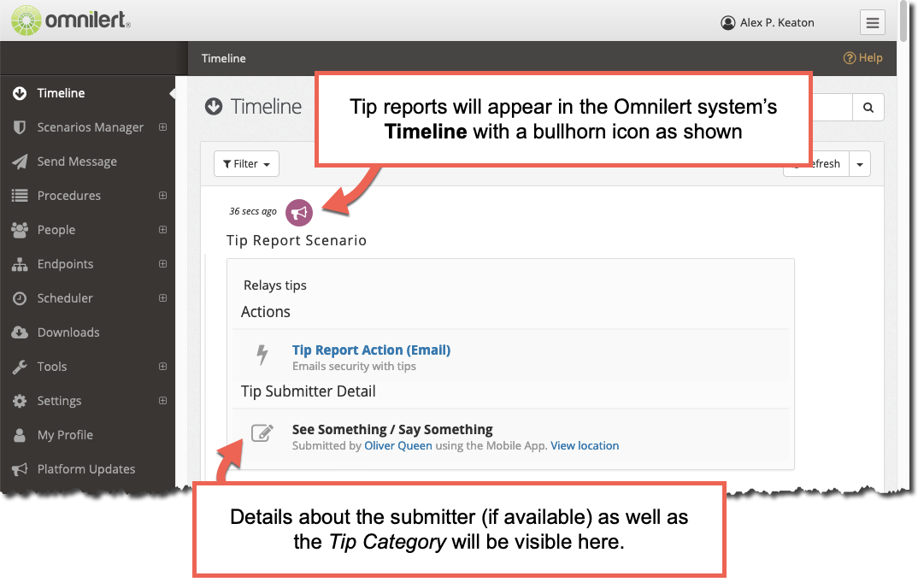Click the Scheduler clock icon
The height and width of the screenshot is (588, 918).
[20, 298]
